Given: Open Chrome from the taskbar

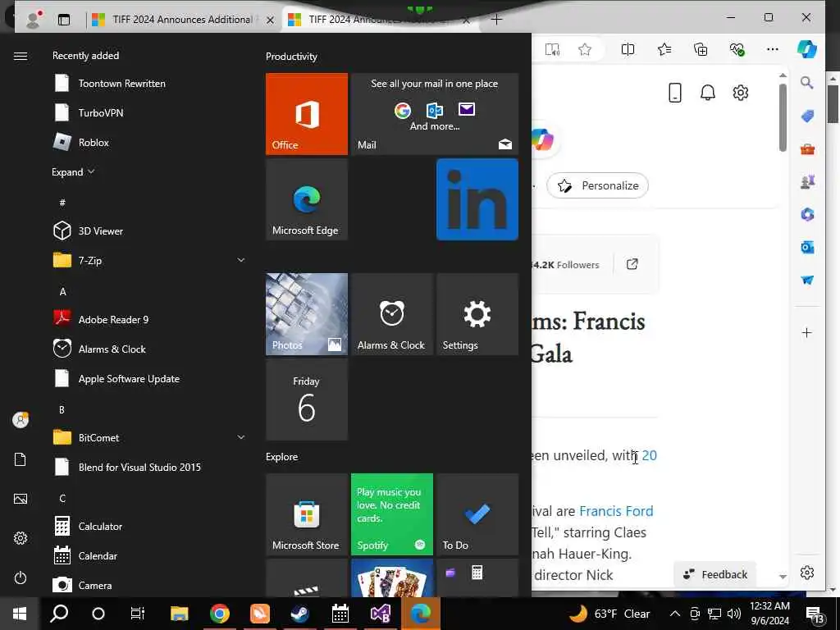Looking at the screenshot, I should [x=220, y=614].
